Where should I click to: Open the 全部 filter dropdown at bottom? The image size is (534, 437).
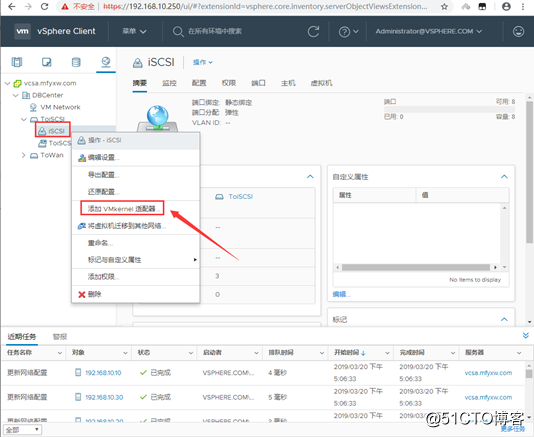(22, 430)
